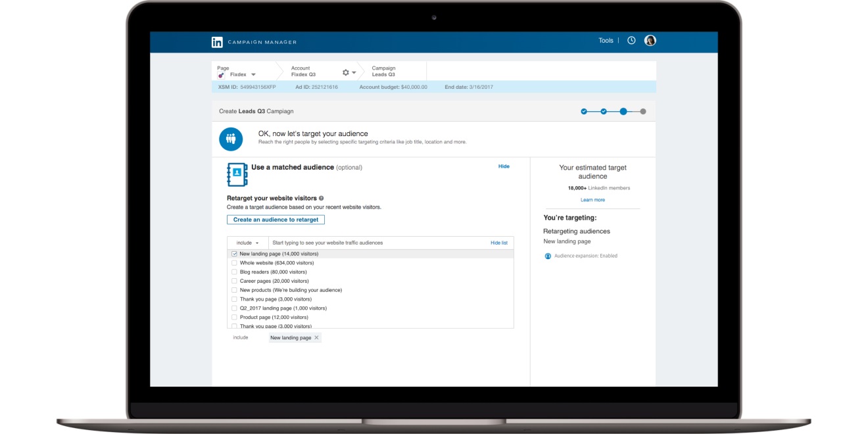
Task: Click the Audience expansion icon
Action: click(x=548, y=256)
